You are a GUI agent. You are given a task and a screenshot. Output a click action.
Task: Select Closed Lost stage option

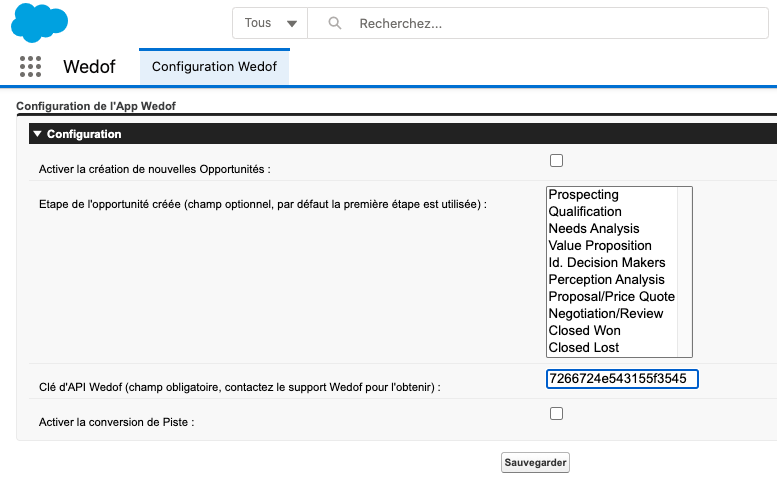612,347
